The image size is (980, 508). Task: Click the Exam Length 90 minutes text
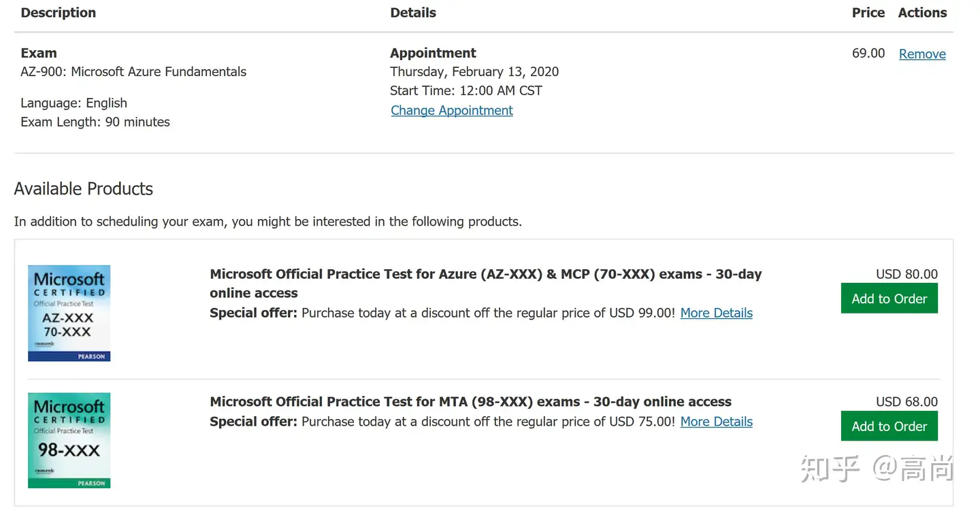[95, 122]
